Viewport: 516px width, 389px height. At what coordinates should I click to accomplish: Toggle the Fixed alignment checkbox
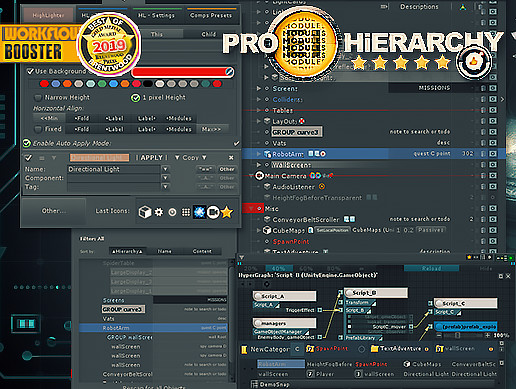point(38,129)
